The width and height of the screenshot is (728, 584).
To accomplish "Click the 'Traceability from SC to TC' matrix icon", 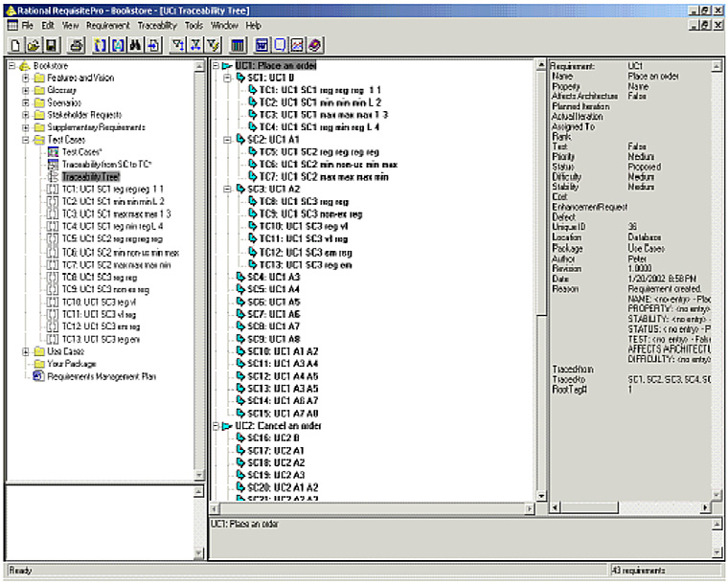I will coord(54,165).
